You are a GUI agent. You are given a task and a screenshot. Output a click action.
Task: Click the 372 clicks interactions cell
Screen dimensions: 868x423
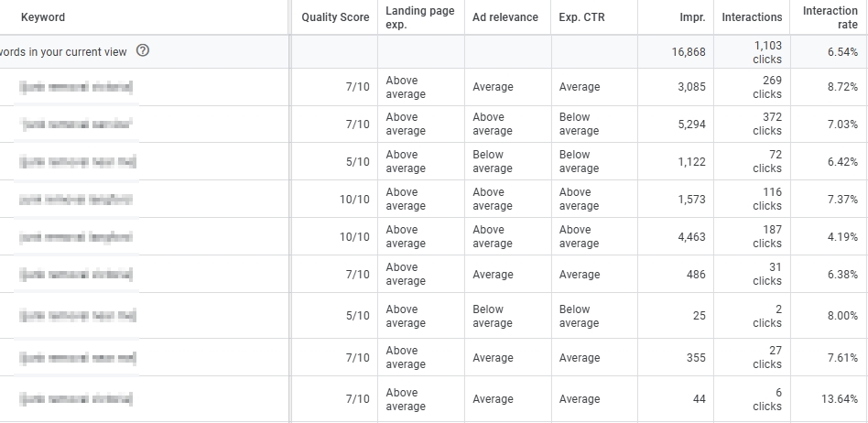coord(767,125)
